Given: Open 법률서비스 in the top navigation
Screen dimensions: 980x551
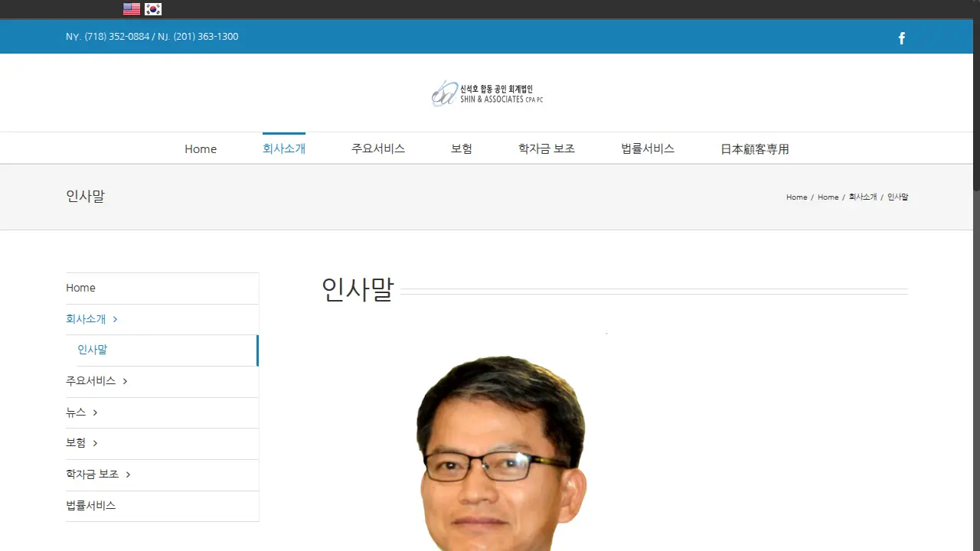Looking at the screenshot, I should tap(648, 148).
